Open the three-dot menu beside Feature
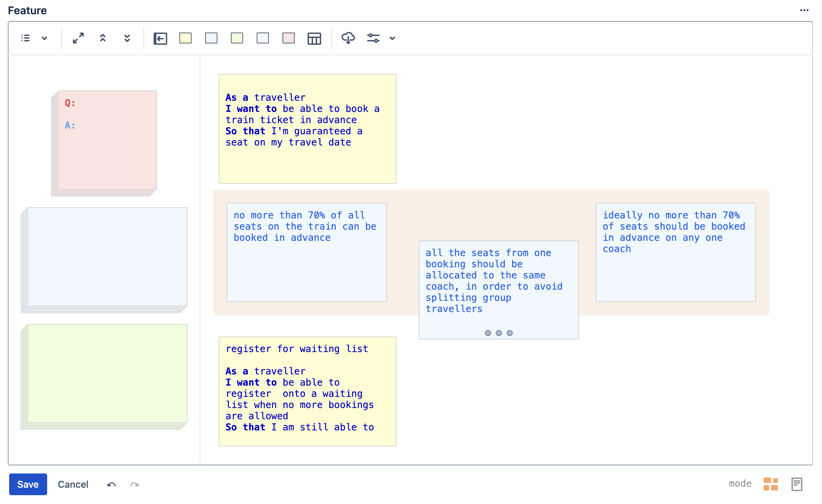This screenshot has width=822, height=504. point(804,10)
